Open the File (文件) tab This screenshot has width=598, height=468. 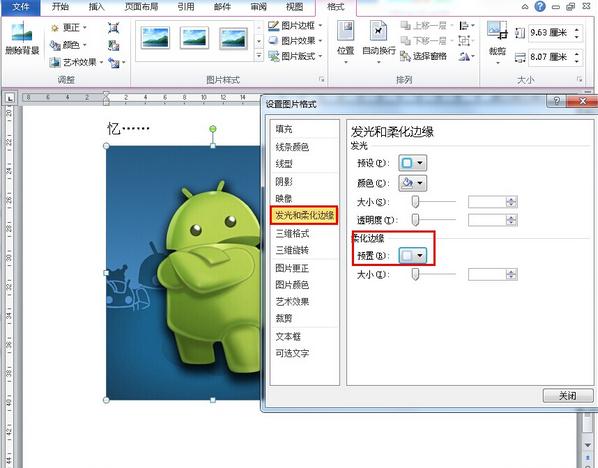[21, 7]
